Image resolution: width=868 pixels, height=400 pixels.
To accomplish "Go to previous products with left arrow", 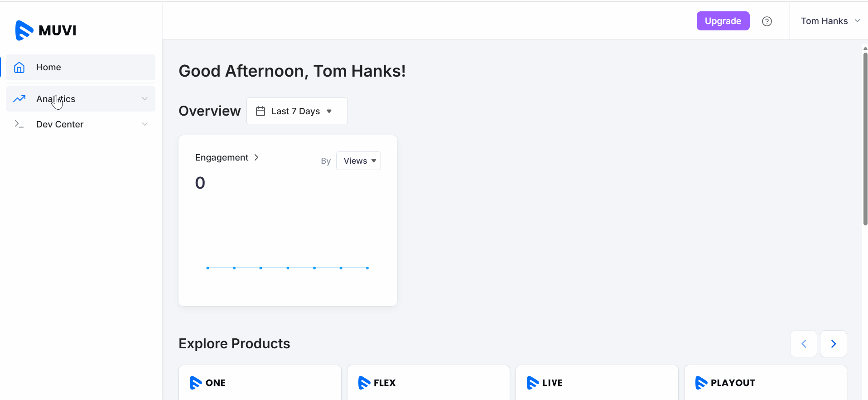I will (x=804, y=344).
